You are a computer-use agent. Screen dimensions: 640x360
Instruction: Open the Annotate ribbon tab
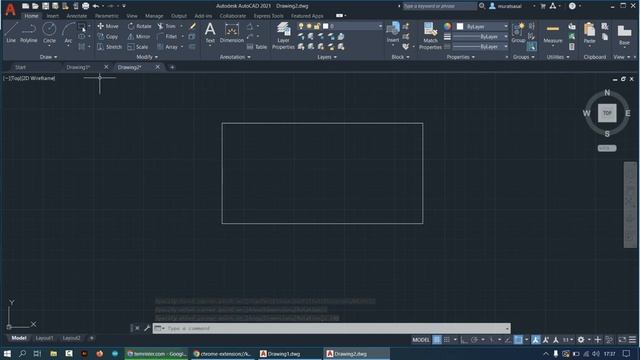tap(77, 16)
